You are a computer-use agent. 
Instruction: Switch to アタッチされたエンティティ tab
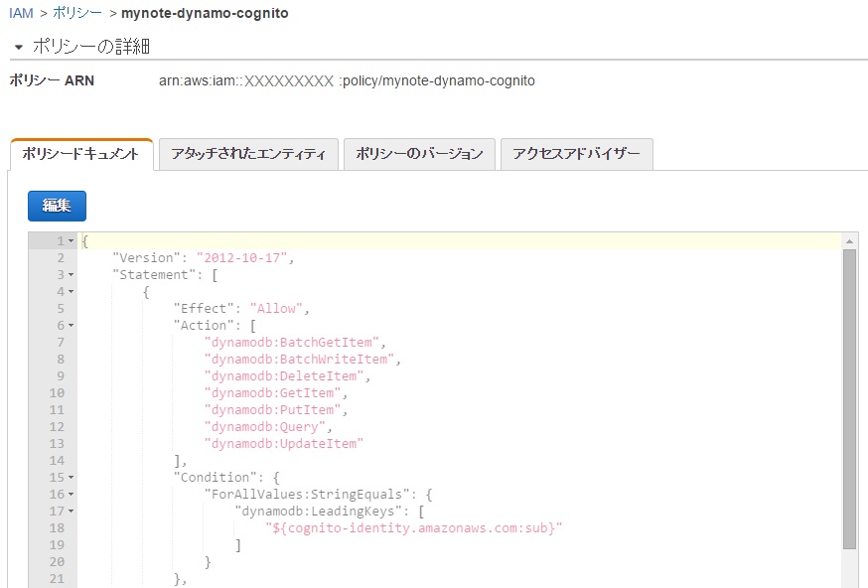click(x=248, y=154)
